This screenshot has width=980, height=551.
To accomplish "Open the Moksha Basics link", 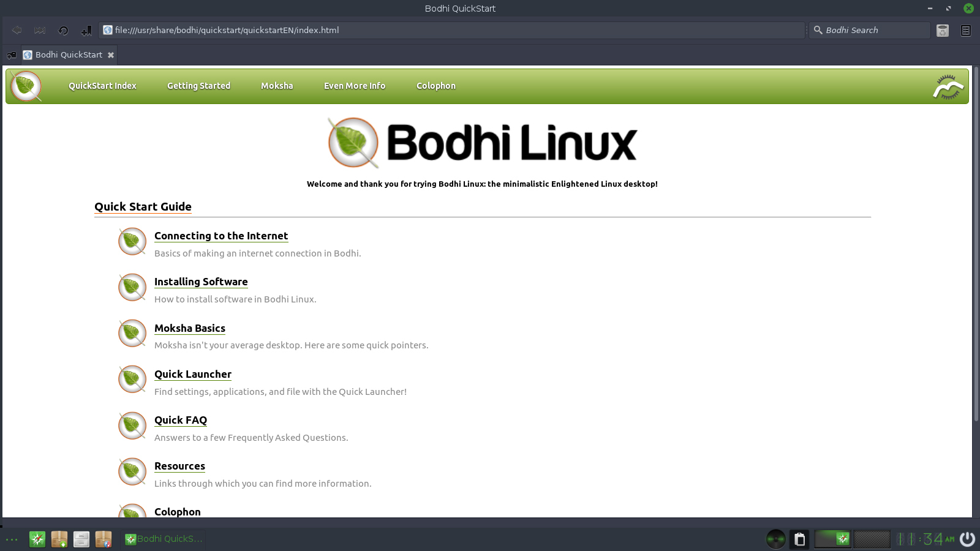I will [x=190, y=328].
